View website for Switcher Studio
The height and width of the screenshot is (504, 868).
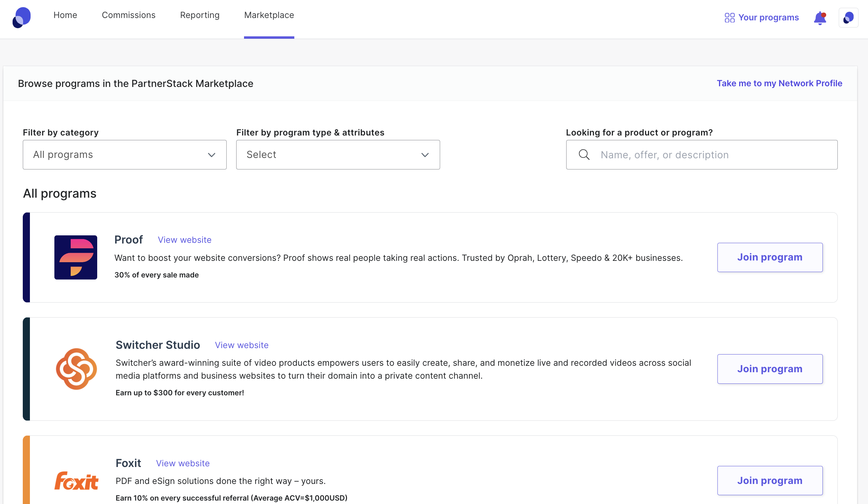[x=242, y=345]
